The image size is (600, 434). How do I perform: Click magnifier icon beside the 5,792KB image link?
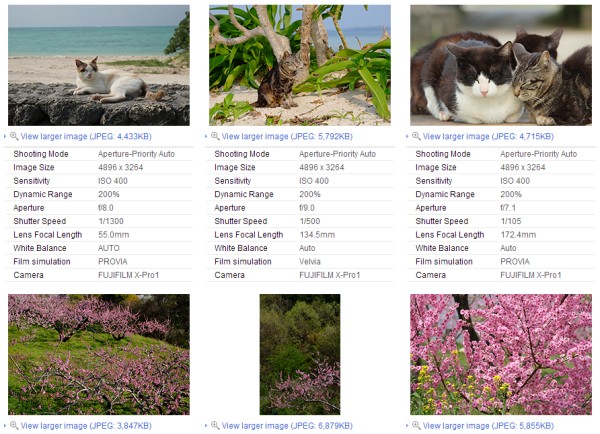point(215,136)
